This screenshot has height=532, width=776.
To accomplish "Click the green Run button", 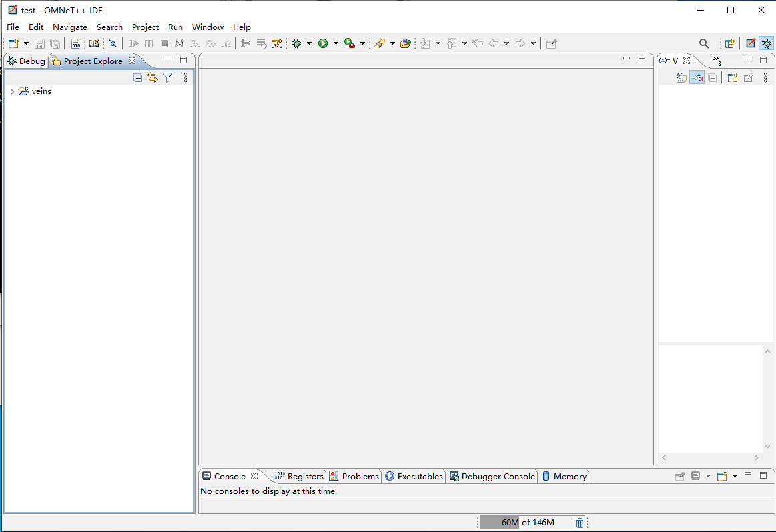I will [323, 43].
